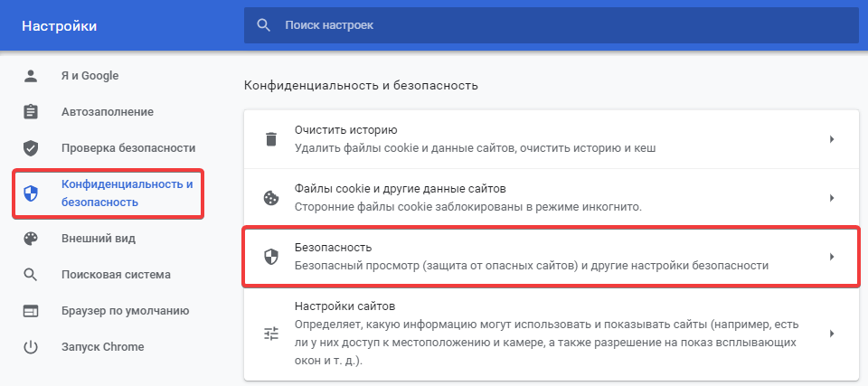Click the Настройки header title
Screen dimensions: 868x386
pyautogui.click(x=59, y=25)
